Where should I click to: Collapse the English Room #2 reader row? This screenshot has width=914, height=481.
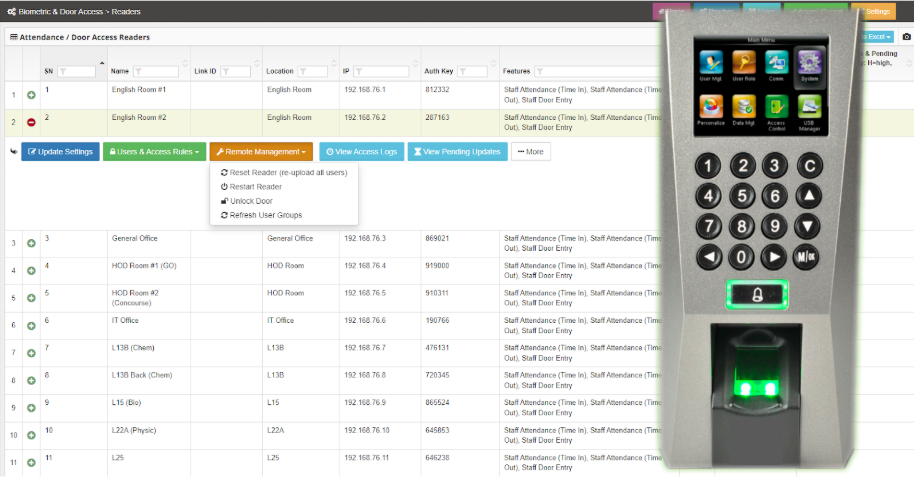click(x=31, y=122)
